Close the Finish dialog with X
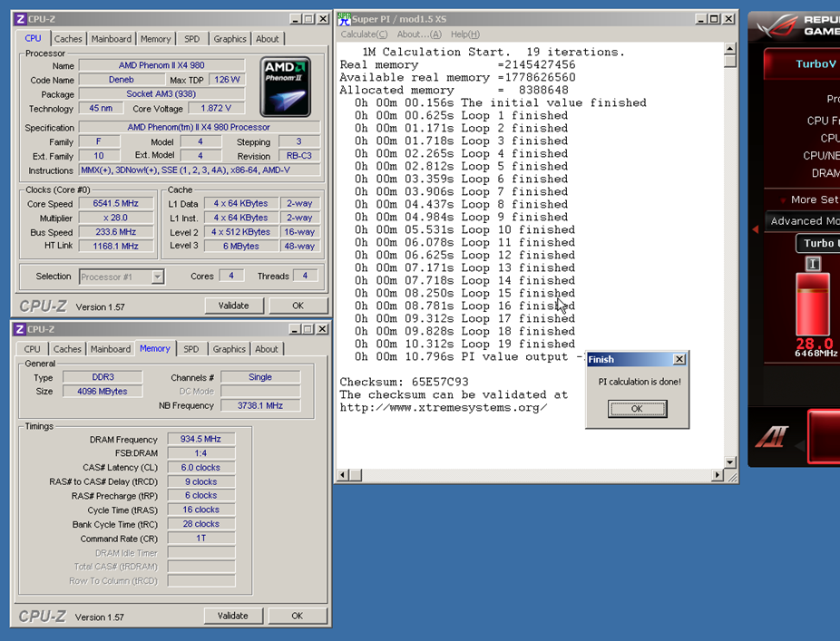 (679, 359)
